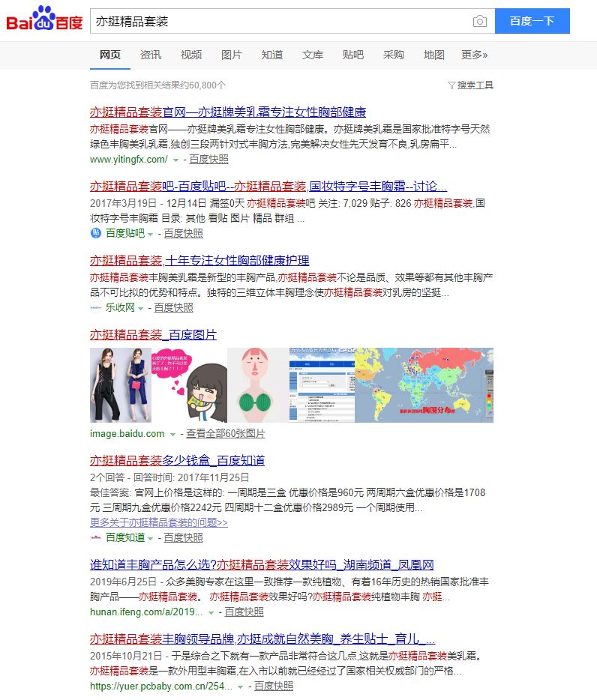Viewport: 597px width, 700px height.
Task: Expand dropdown arrow beside 乐收网
Action: [140, 308]
